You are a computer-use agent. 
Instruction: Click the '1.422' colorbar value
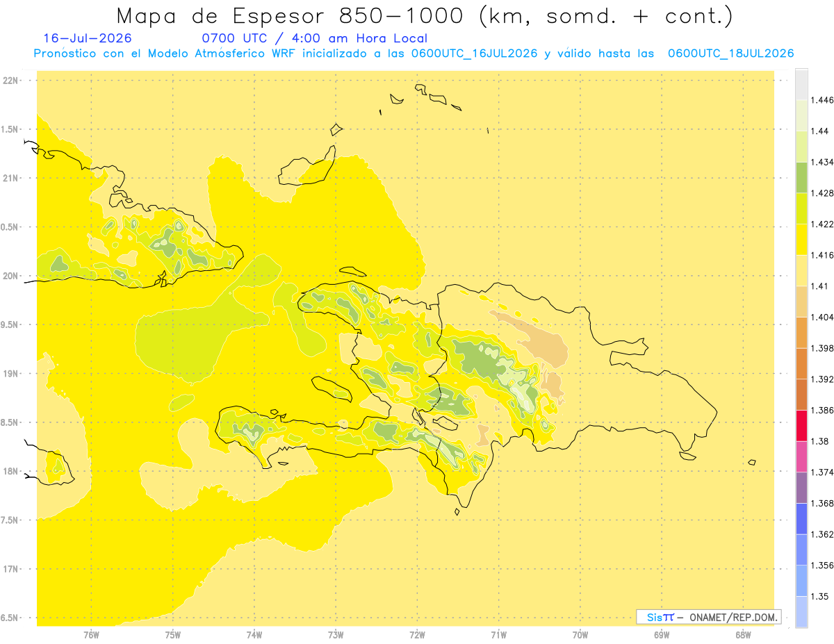821,224
